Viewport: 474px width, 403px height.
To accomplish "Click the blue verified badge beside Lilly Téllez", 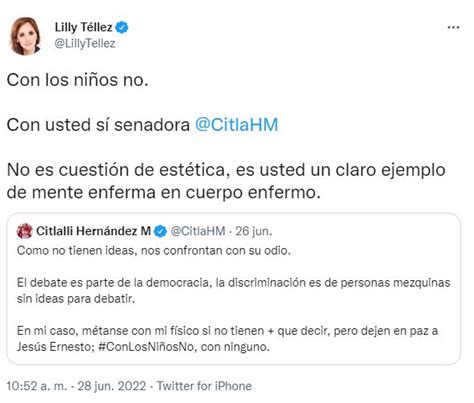I will tap(122, 27).
